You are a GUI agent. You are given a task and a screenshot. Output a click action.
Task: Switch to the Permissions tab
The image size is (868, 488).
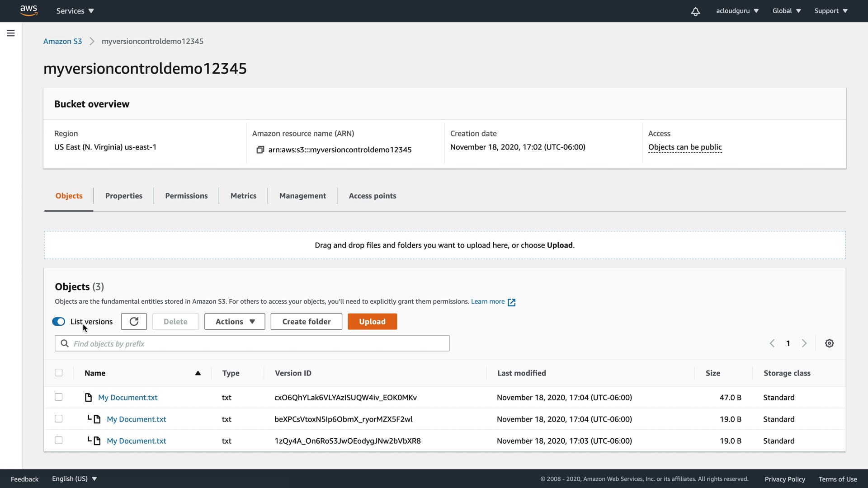tap(186, 196)
